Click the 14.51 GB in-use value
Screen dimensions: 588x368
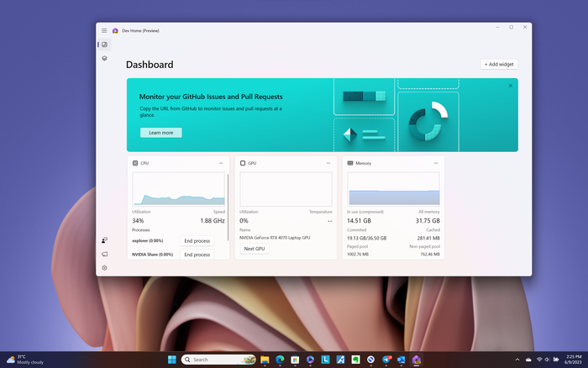point(359,221)
